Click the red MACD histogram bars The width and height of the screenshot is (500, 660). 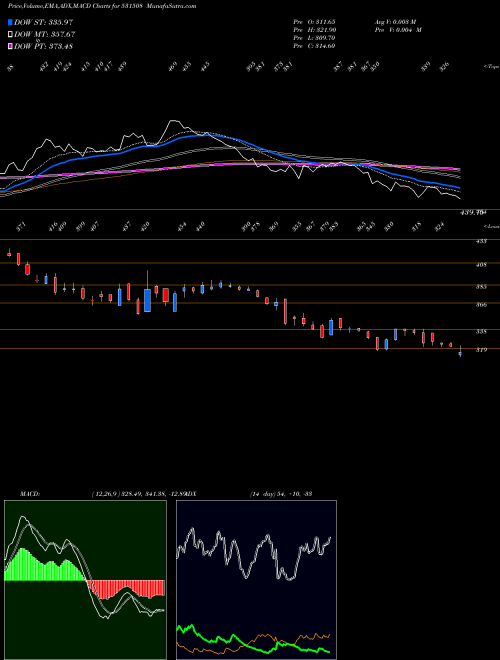pos(125,588)
